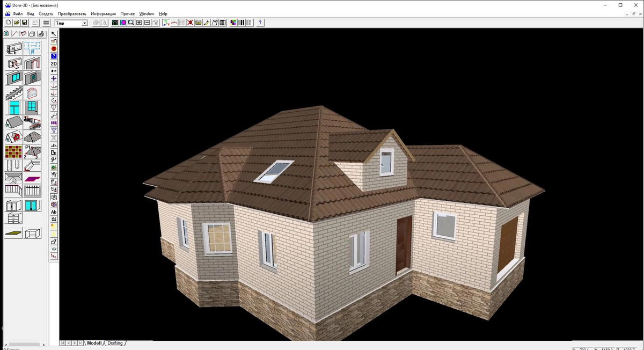The image size is (644, 350).
Task: Switch to the Drafting tab
Action: (114, 343)
